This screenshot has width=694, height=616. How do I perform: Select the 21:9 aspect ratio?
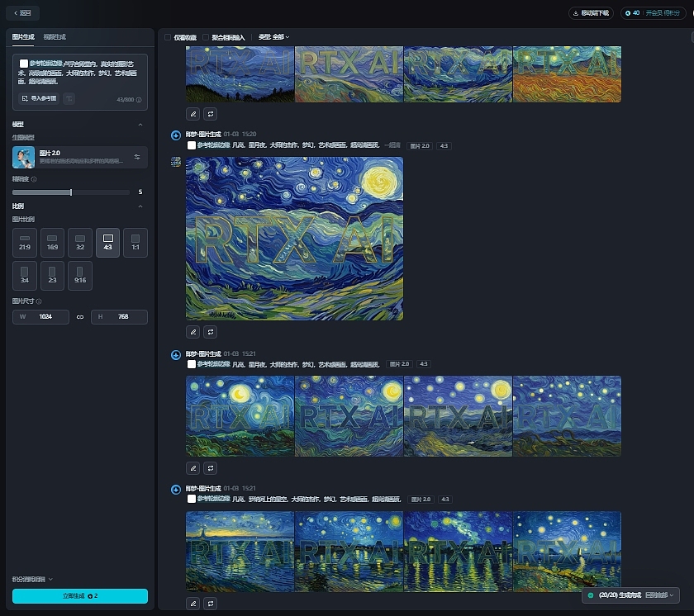point(25,242)
